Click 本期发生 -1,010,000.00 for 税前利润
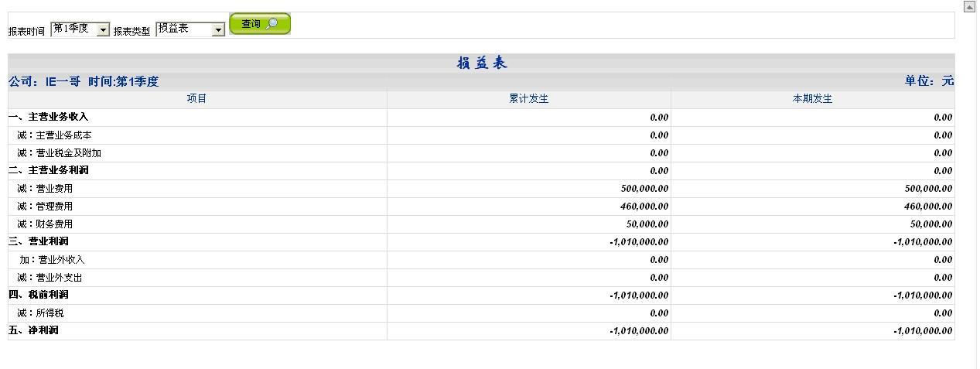 [923, 295]
